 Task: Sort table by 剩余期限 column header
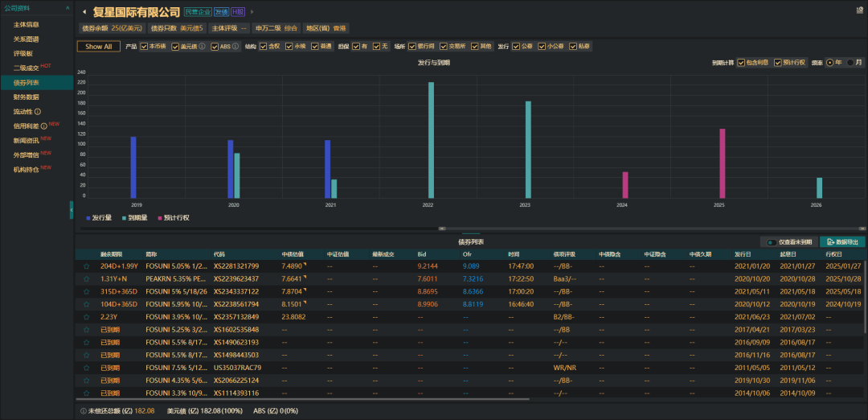click(x=109, y=254)
